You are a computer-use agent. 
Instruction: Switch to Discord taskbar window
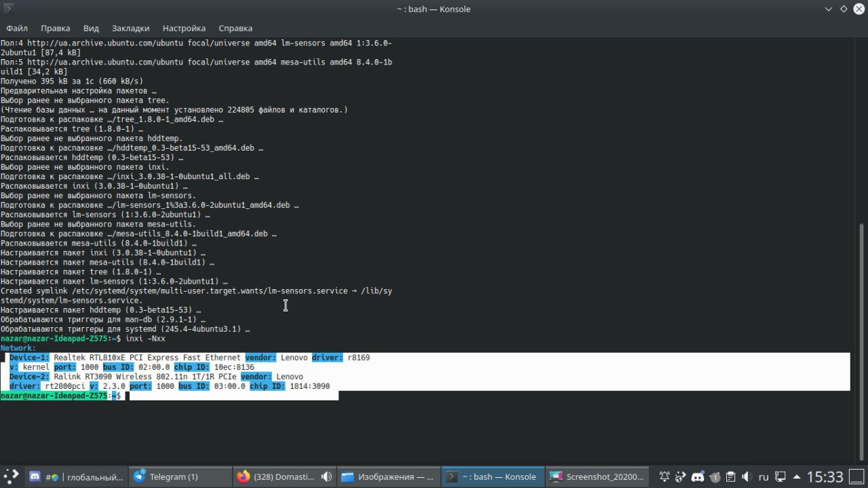[76, 476]
